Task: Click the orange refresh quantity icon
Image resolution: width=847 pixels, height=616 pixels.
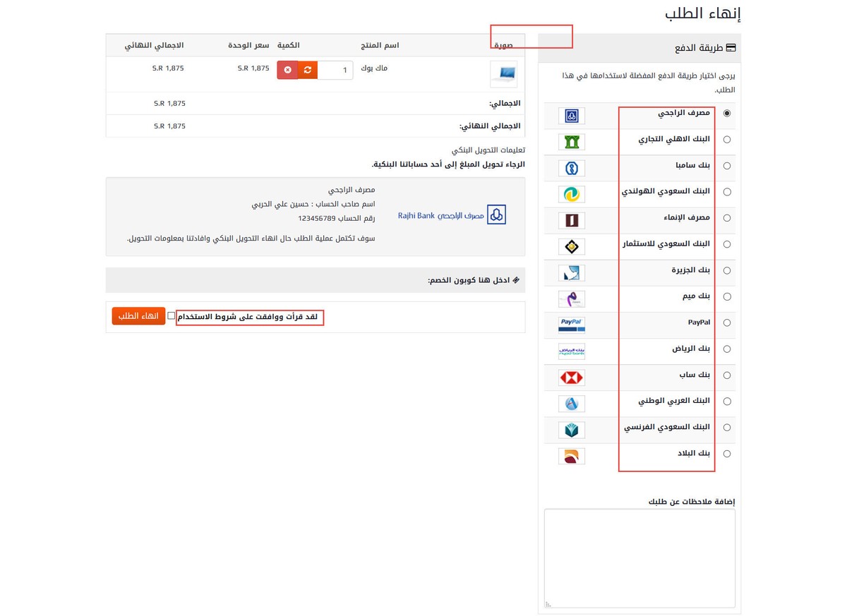Action: (306, 69)
